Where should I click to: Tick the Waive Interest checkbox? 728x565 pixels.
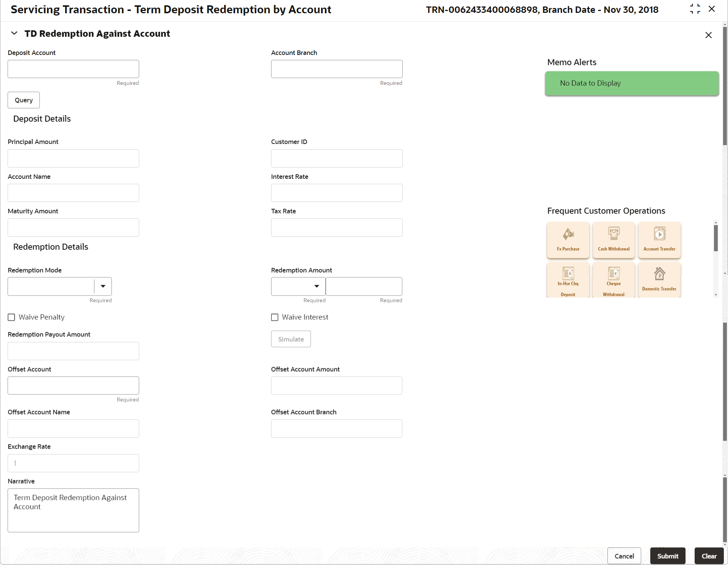pos(275,317)
